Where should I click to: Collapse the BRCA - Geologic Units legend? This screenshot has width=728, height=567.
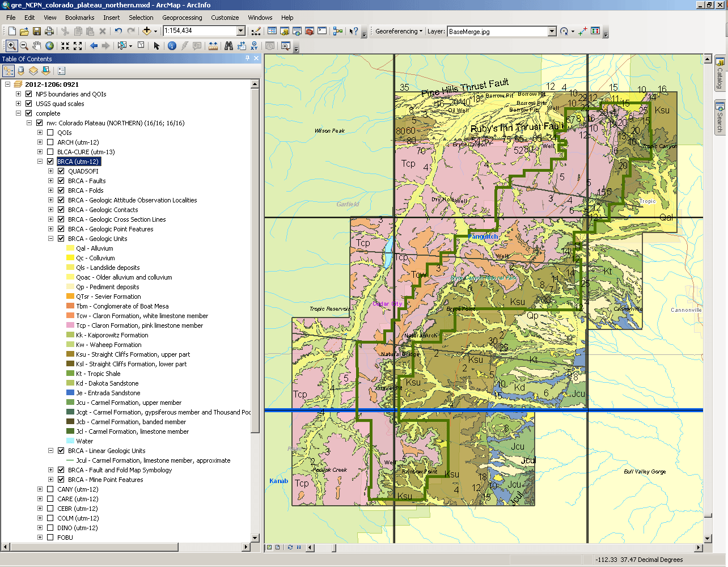pos(50,239)
